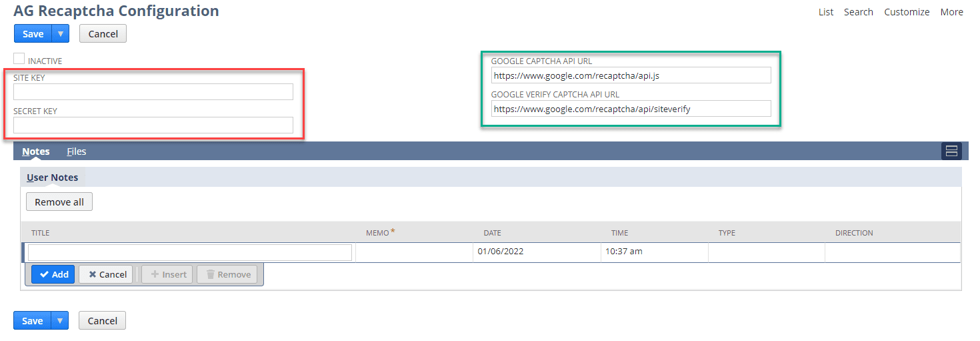Open the bottom Save dropdown arrow
Viewport: 980px width, 341px height.
(60, 321)
